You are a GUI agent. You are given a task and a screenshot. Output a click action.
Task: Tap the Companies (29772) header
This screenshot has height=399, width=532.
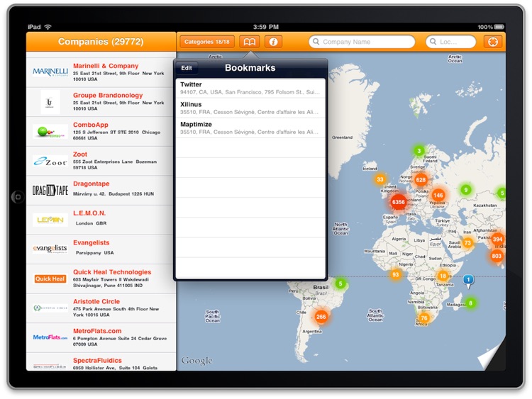[x=101, y=42]
